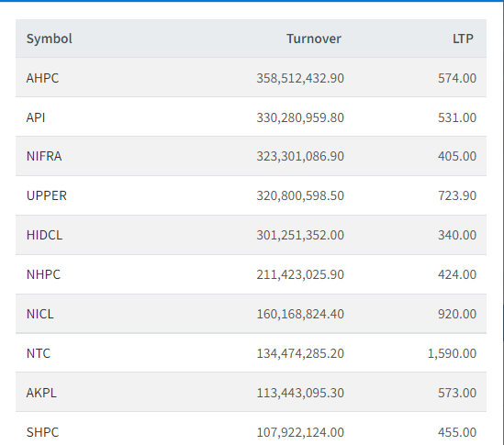Select the SHPC symbol
The height and width of the screenshot is (445, 504).
43,432
